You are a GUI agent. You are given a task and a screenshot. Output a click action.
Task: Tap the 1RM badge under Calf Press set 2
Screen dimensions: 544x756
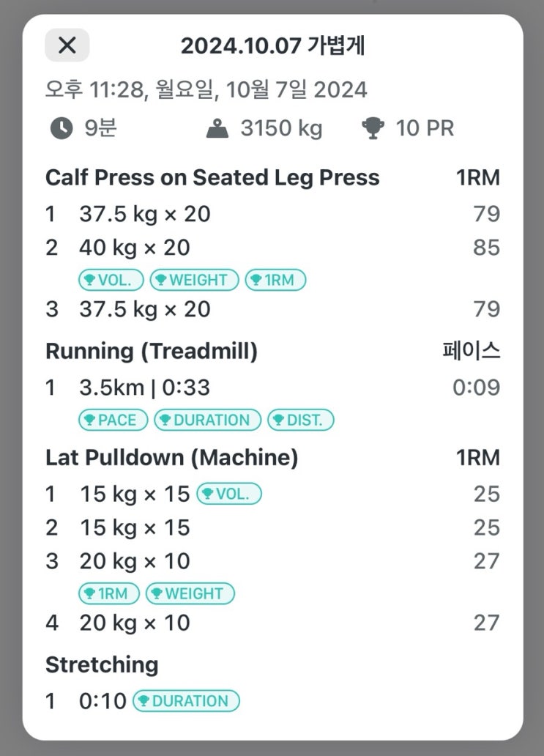click(x=275, y=280)
